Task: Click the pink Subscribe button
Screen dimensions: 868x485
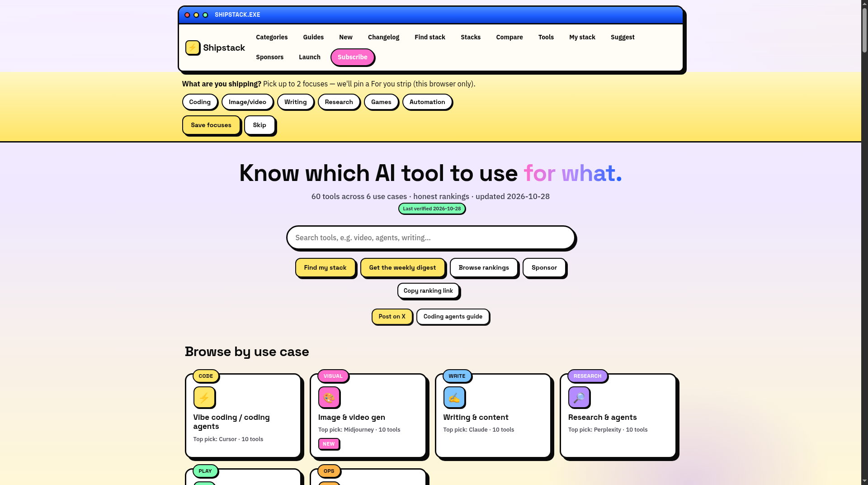Action: coord(353,57)
